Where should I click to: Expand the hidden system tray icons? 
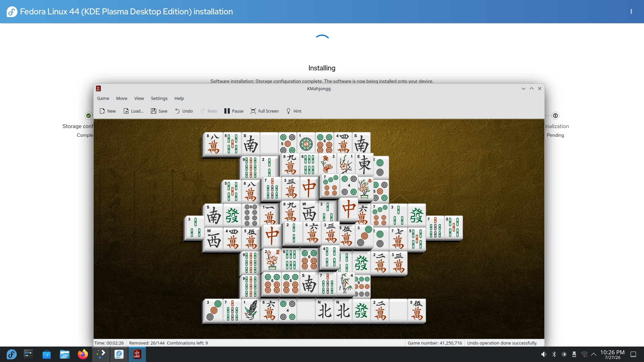coord(594,354)
